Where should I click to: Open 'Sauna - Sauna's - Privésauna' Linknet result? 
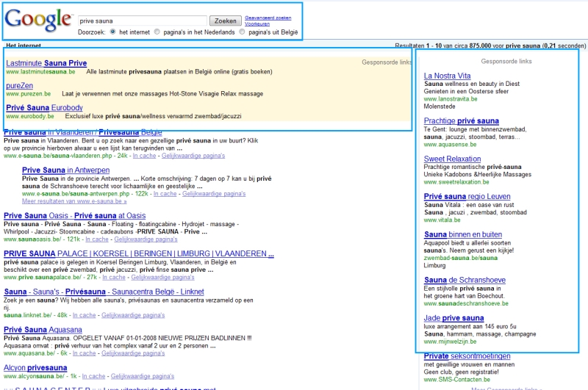pos(104,292)
